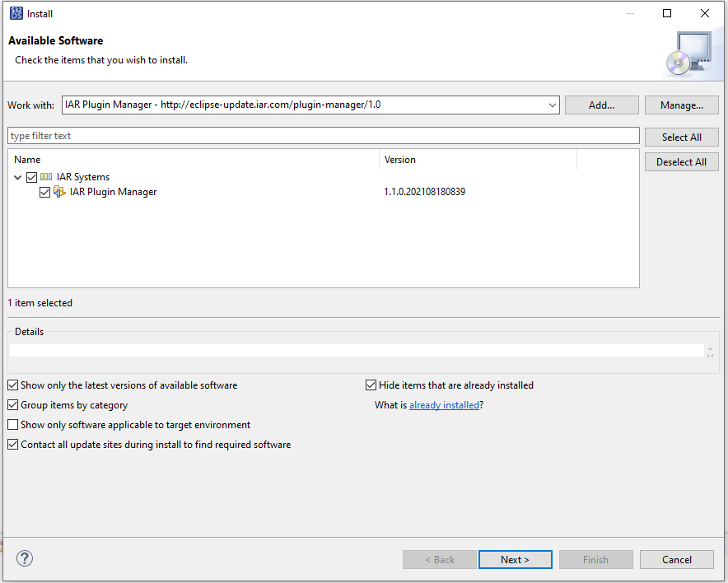Viewport: 728px width, 583px height.
Task: Click the Details scroll down arrow
Action: [x=710, y=354]
